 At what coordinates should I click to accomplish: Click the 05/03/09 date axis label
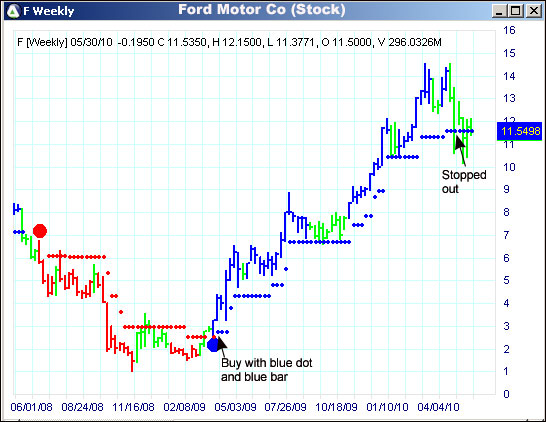(x=235, y=407)
